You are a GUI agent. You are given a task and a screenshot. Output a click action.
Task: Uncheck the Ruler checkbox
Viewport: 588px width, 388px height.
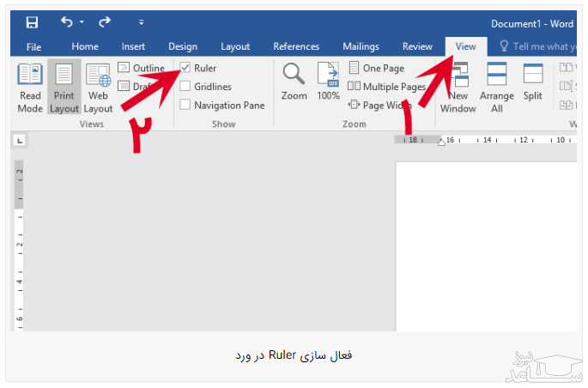click(185, 68)
